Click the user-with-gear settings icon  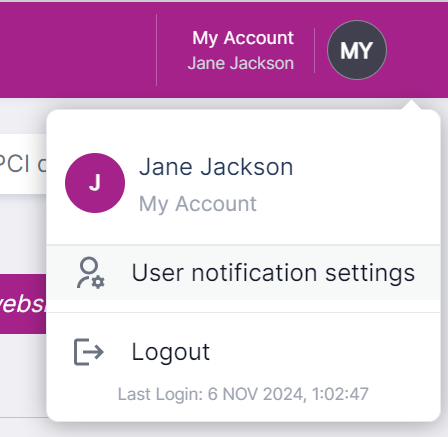[91, 273]
